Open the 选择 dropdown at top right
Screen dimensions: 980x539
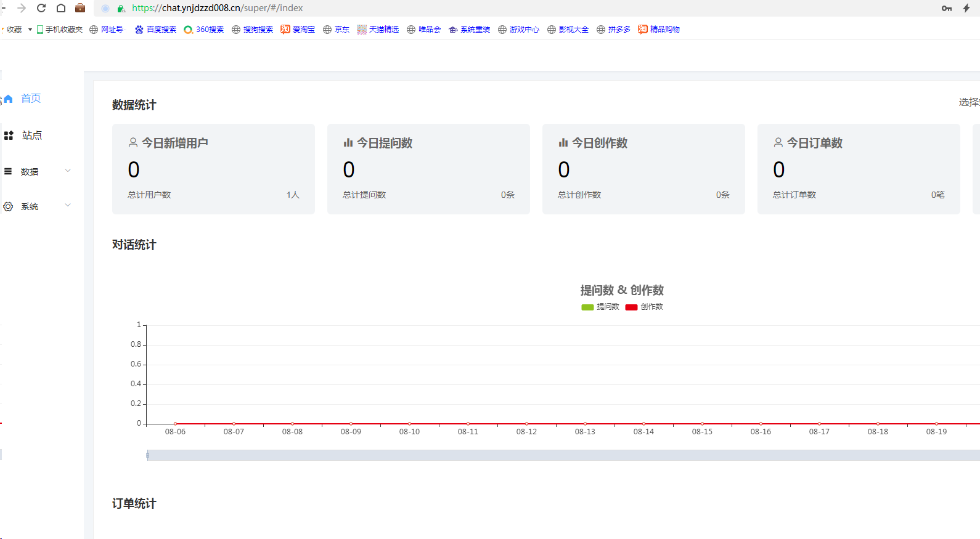tap(969, 102)
